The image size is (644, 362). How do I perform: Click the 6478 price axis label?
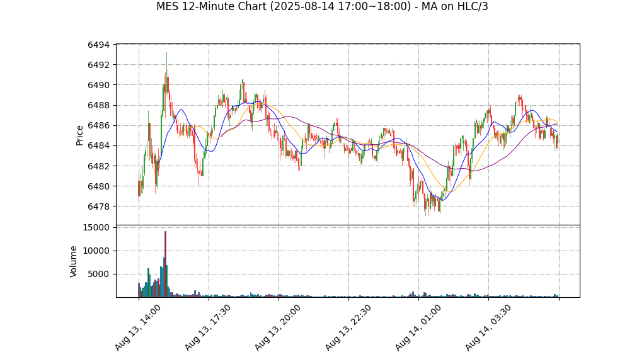tap(98, 206)
